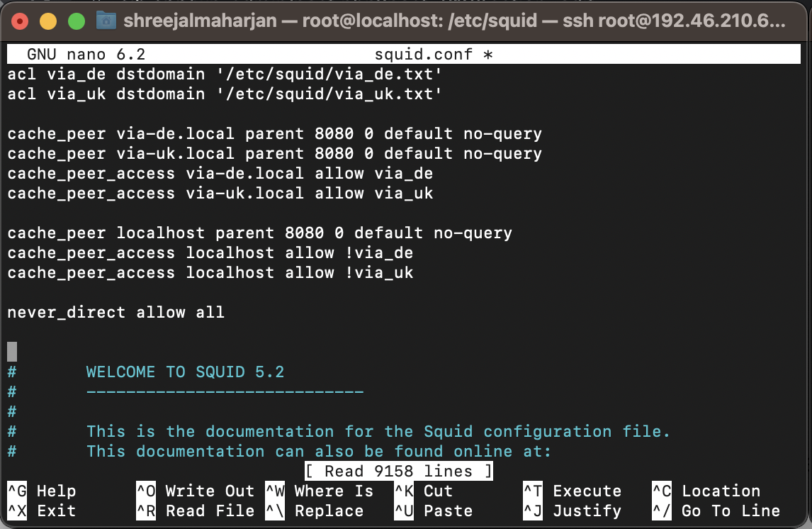Click the 'Read 9158 lines' status message
Viewport: 812px width, 529px height.
coord(398,471)
